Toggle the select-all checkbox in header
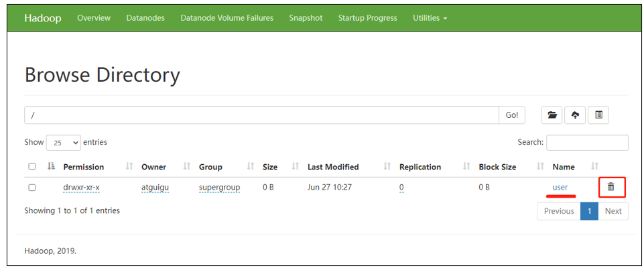This screenshot has height=268, width=644. point(32,167)
